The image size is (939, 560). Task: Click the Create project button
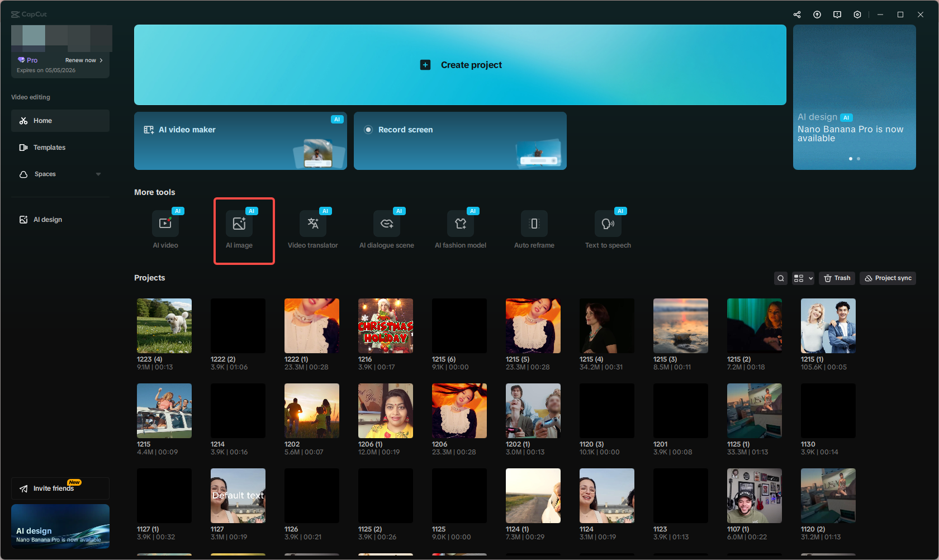click(461, 64)
